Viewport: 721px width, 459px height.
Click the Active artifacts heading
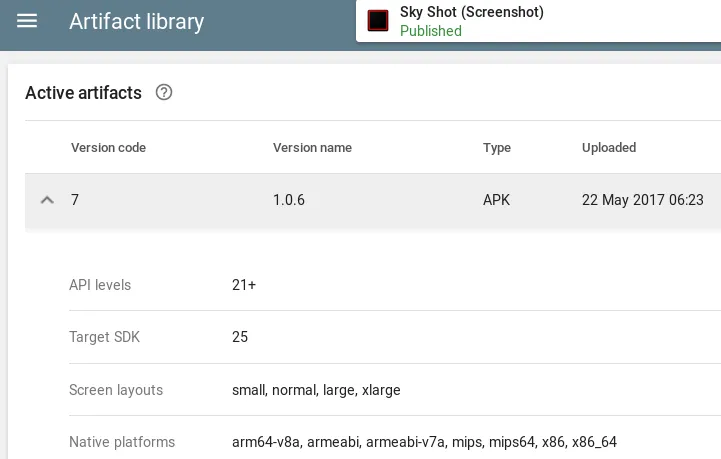click(x=83, y=93)
